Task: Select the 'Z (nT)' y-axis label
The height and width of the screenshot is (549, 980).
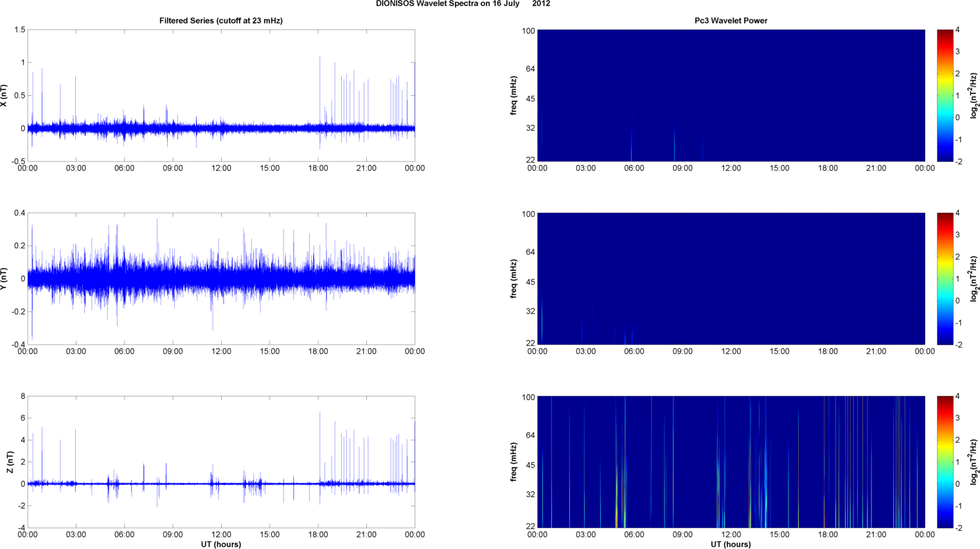Action: coord(10,462)
